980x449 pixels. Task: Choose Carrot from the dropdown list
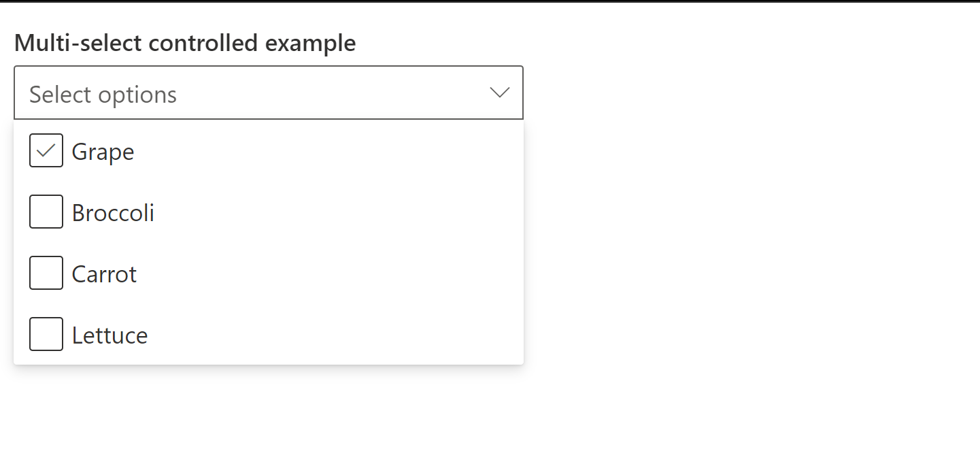pyautogui.click(x=104, y=273)
